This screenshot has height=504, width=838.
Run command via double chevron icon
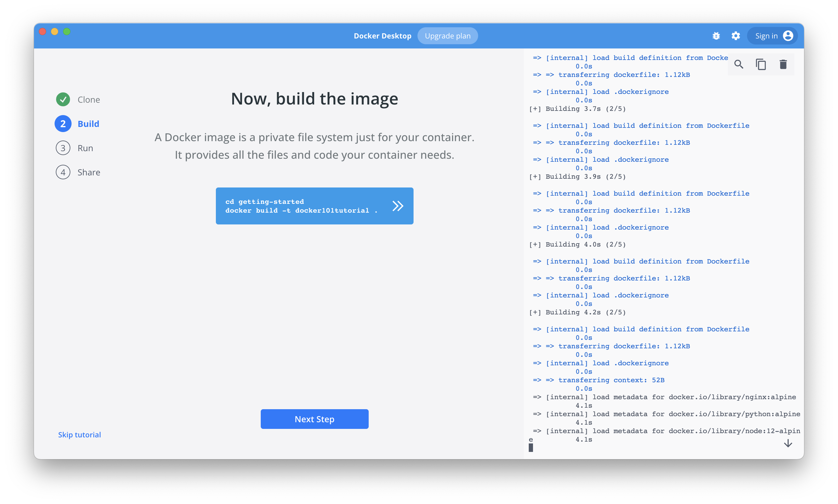(397, 206)
